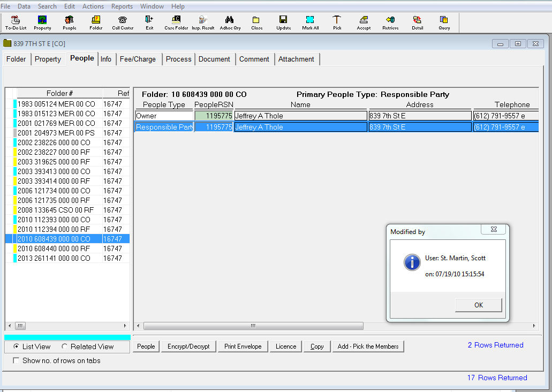Click the cyan color bar above List View
This screenshot has width=552, height=392.
click(x=67, y=337)
